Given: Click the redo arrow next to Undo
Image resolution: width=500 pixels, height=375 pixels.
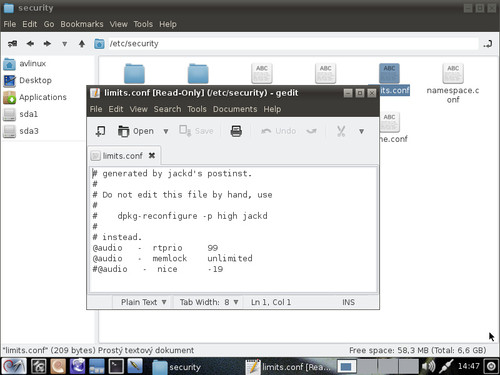Looking at the screenshot, I should pyautogui.click(x=311, y=131).
